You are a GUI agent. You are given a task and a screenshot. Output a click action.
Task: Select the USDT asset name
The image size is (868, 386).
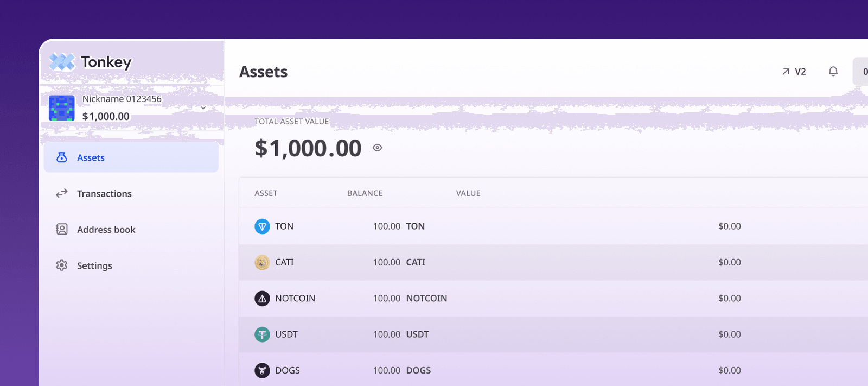[286, 334]
